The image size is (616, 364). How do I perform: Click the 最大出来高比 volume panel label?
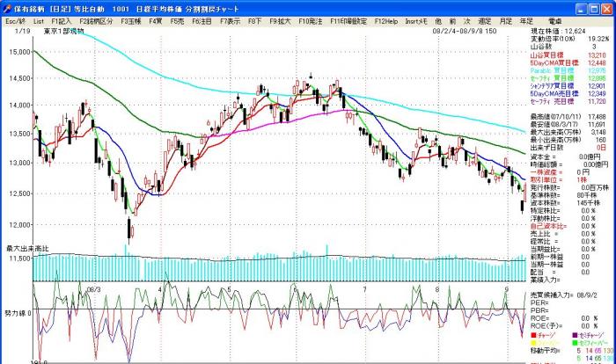(x=27, y=249)
